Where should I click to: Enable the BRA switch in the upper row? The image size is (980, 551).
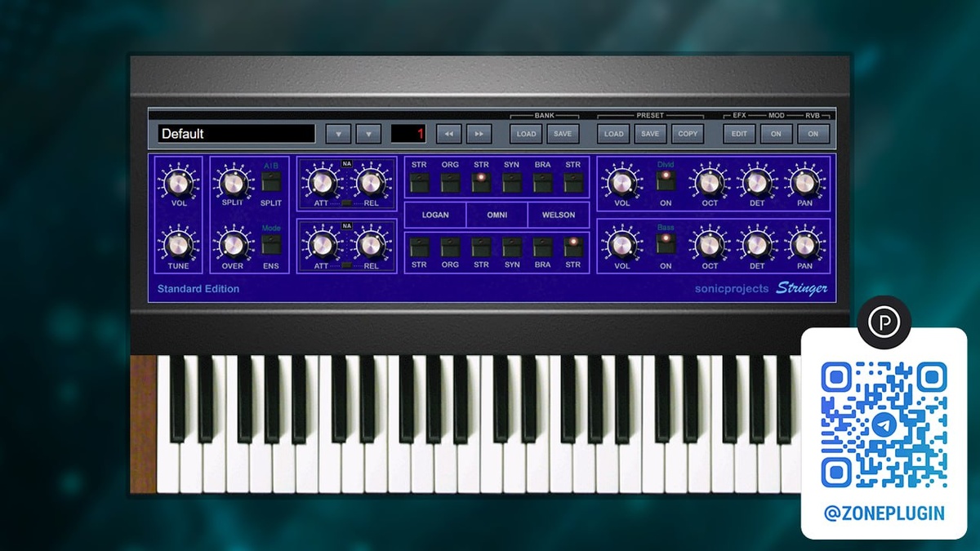click(542, 182)
